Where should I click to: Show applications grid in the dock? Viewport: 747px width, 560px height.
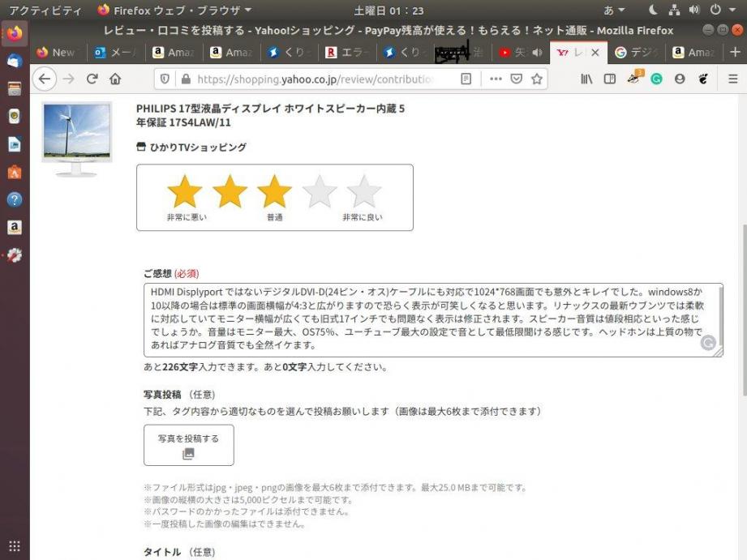click(x=15, y=545)
